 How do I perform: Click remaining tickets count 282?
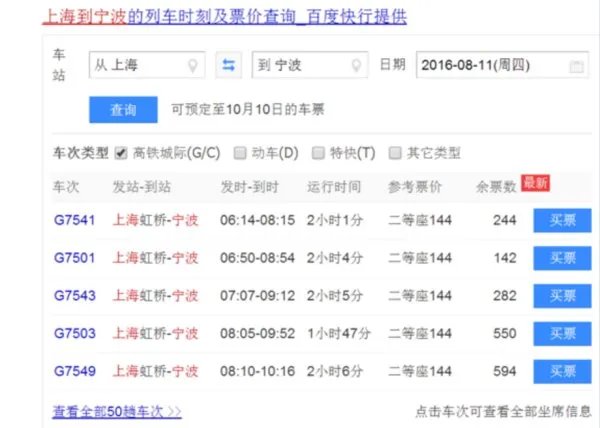tap(505, 296)
